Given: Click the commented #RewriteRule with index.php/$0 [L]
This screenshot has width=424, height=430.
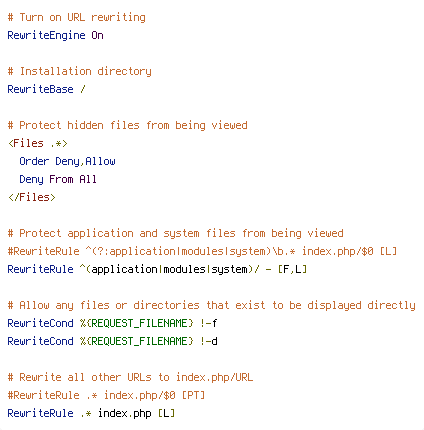Looking at the screenshot, I should point(202,251).
